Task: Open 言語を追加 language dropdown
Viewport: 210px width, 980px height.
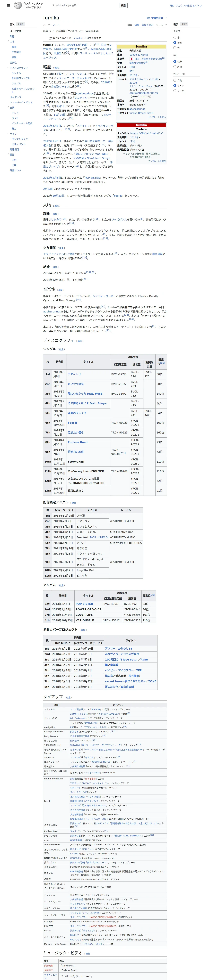Action: pos(157,18)
